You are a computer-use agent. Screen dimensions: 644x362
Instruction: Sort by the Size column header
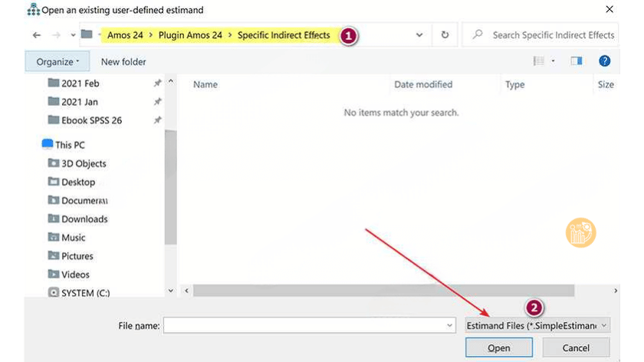coord(606,84)
